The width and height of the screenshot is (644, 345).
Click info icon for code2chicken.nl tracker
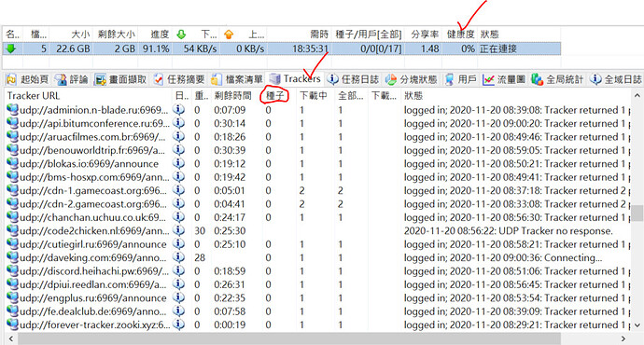pyautogui.click(x=178, y=230)
